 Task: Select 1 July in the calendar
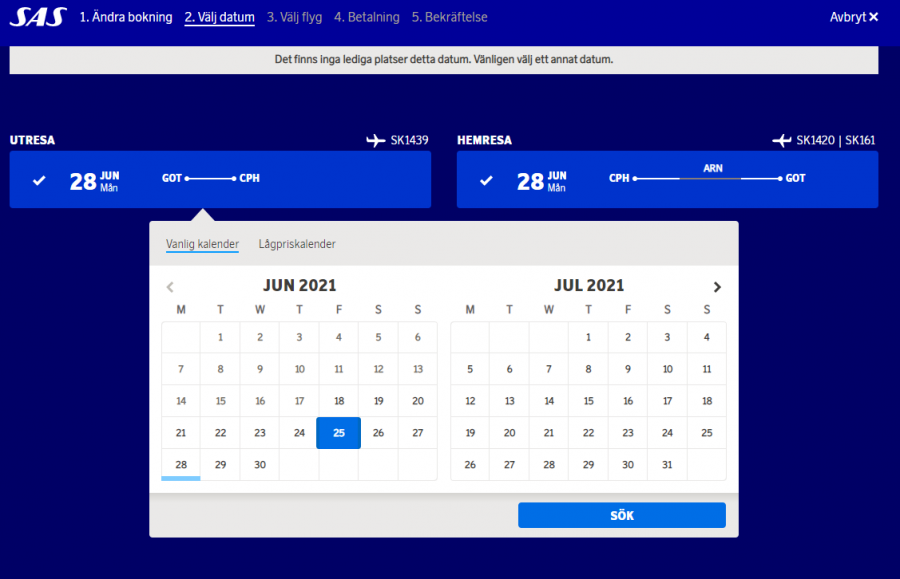[x=588, y=337]
